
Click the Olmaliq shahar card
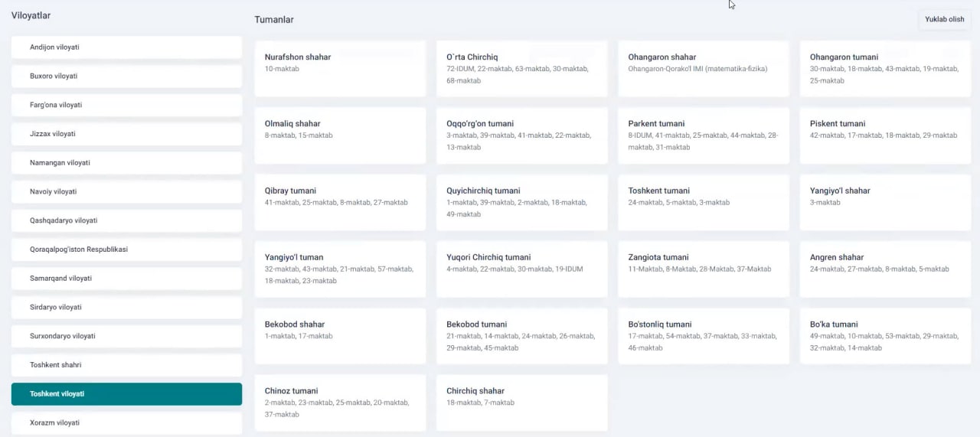point(340,135)
